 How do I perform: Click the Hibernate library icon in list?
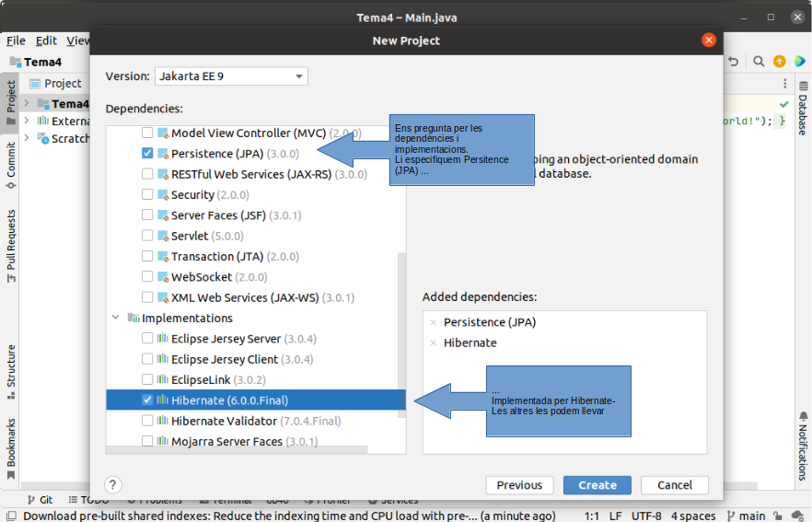tap(163, 400)
